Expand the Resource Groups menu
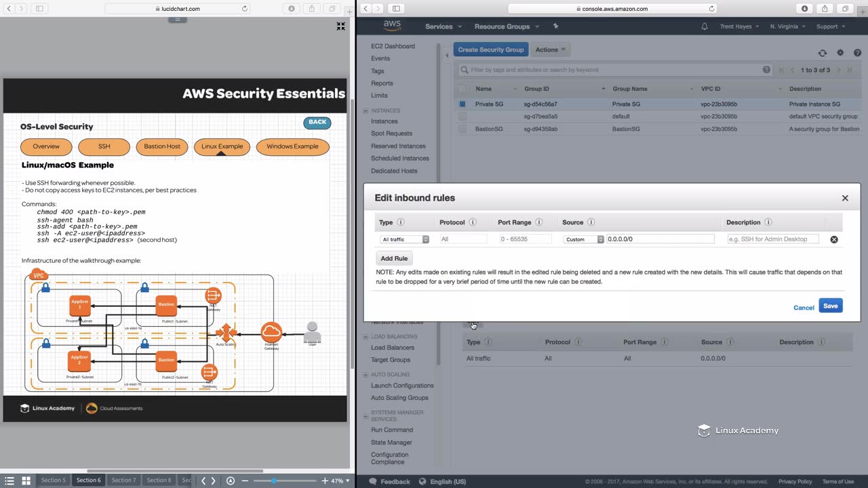868x488 pixels. [507, 26]
